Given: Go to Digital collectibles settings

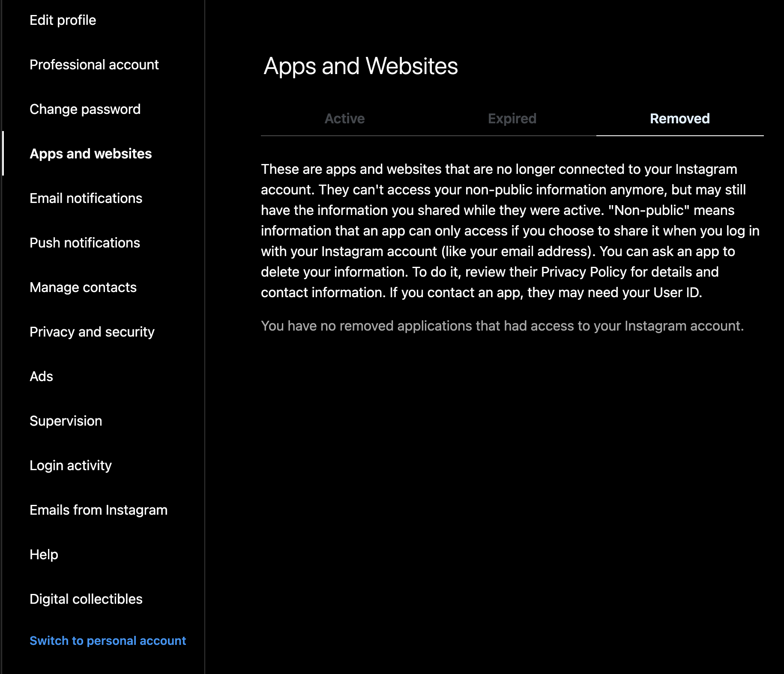Looking at the screenshot, I should [x=86, y=599].
